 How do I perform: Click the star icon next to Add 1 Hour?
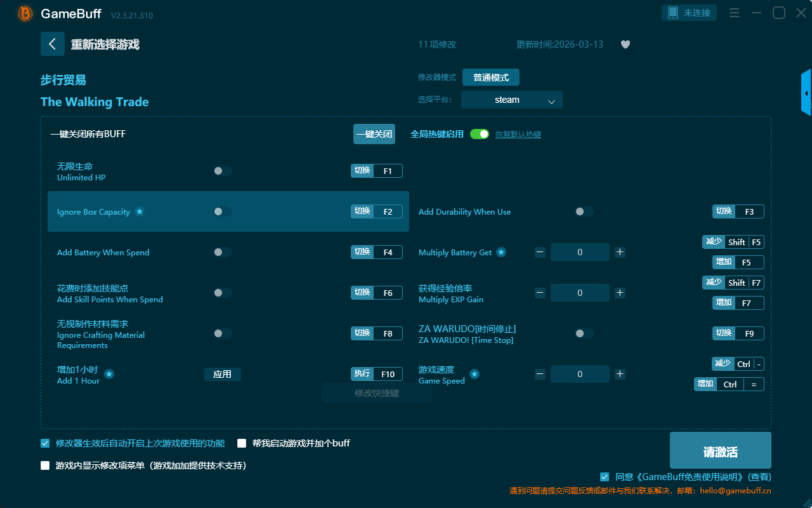click(109, 374)
